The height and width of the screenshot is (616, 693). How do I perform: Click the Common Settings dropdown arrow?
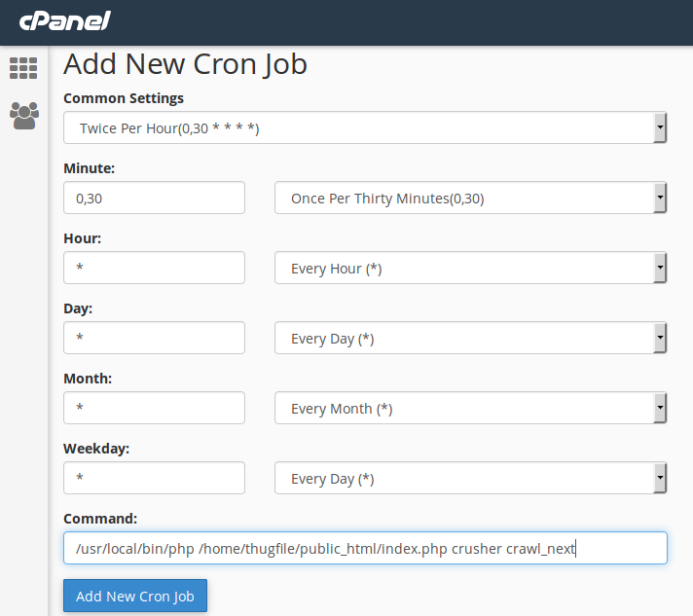click(660, 127)
